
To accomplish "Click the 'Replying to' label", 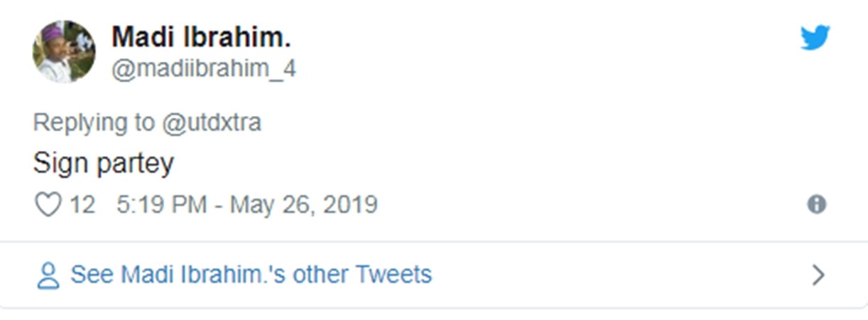I will click(93, 122).
